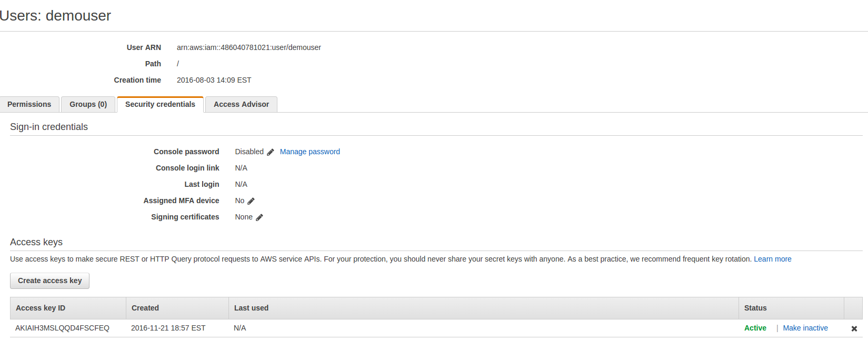Click the pencil icon next to Console password

271,152
